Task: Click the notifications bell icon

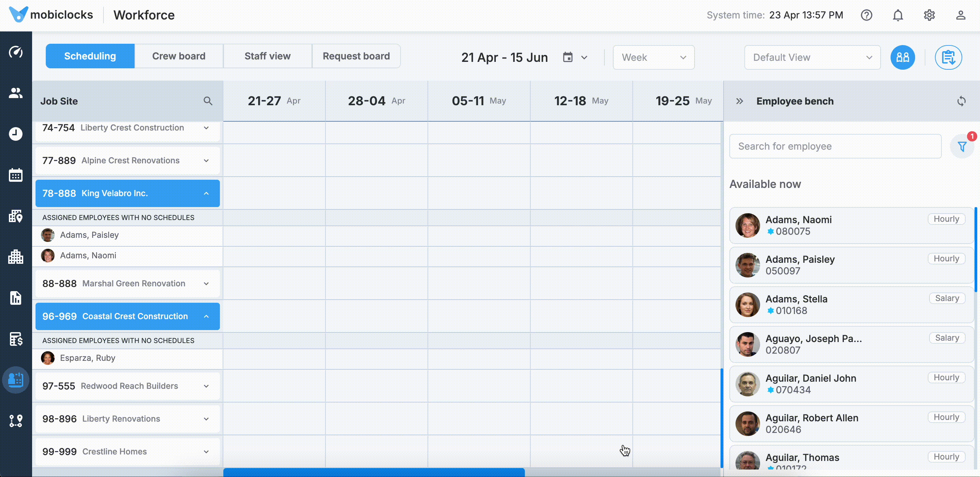Action: point(898,15)
